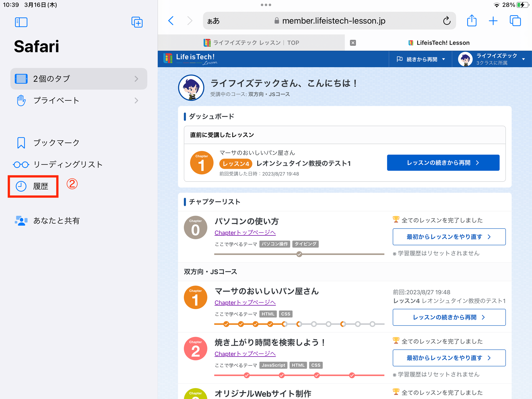Open the share sheet icon

[471, 21]
